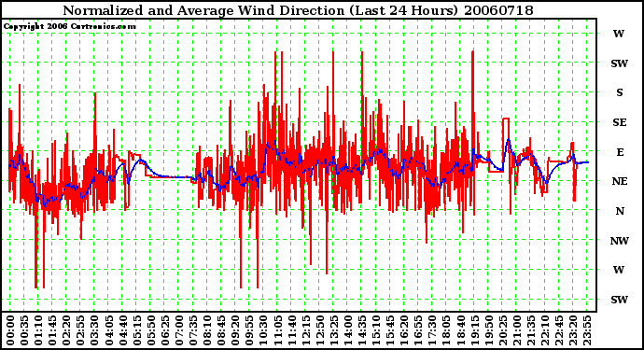
Task: Click the N direction axis label
Action: 620,211
